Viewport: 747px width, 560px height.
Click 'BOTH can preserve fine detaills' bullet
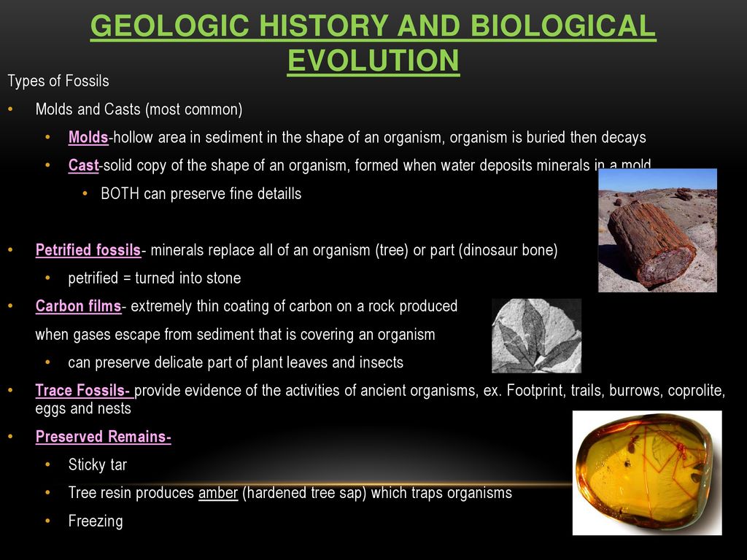201,193
